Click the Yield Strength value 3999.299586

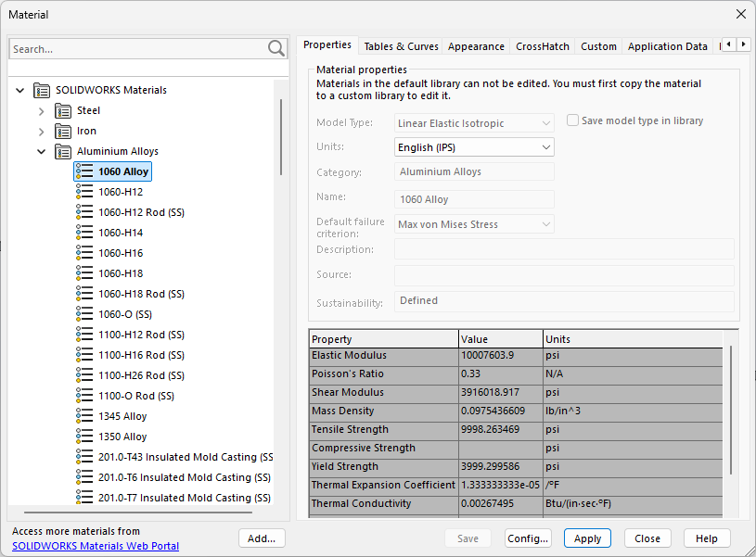click(x=501, y=466)
